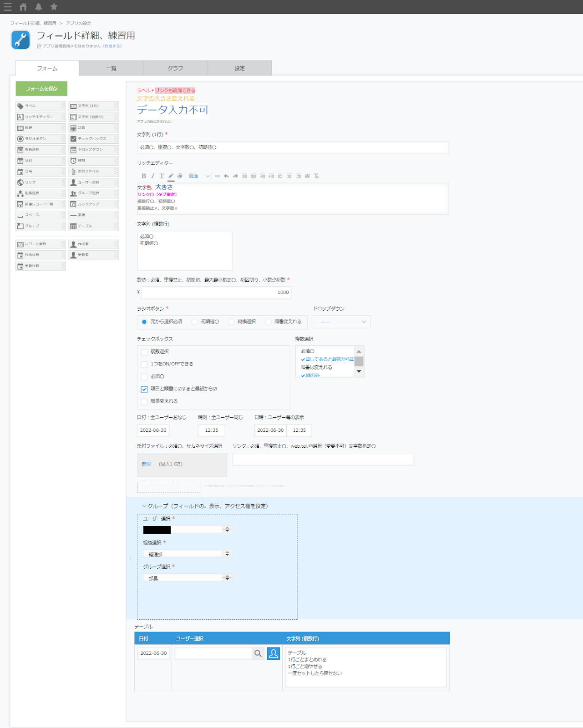The width and height of the screenshot is (583, 728).
Task: Click the bold icon in rich editor
Action: [x=144, y=176]
